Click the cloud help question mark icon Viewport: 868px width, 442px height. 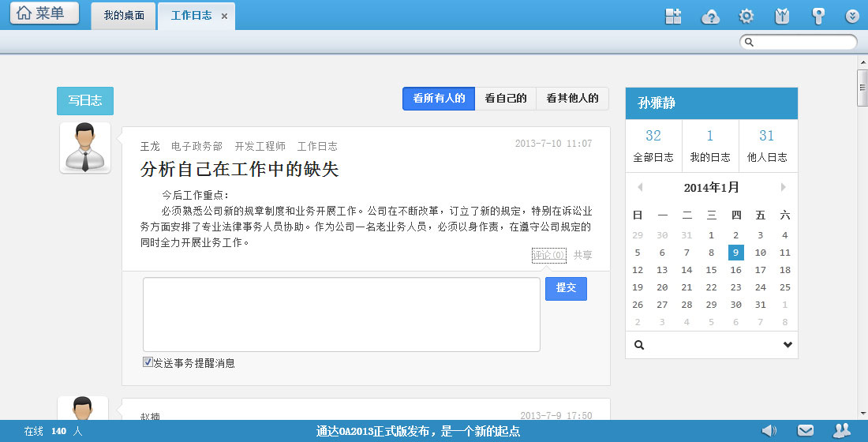coord(710,16)
